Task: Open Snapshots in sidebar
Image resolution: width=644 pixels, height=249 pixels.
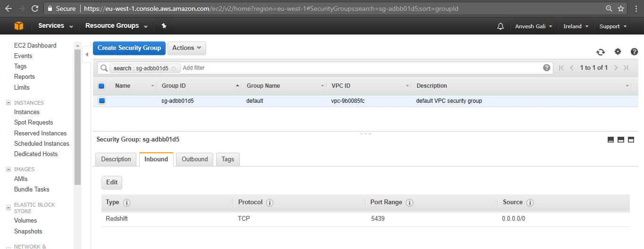Action: coord(28,232)
